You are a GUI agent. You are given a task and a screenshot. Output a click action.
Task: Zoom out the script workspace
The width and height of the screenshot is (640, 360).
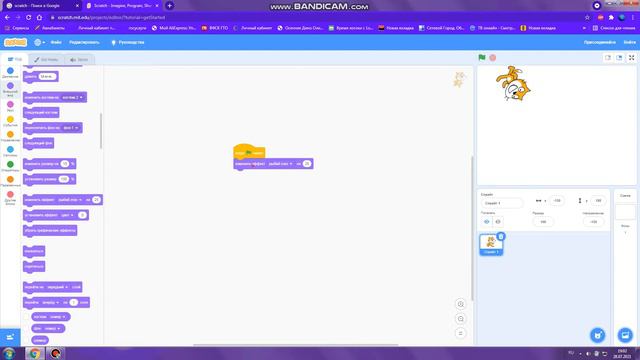click(460, 319)
